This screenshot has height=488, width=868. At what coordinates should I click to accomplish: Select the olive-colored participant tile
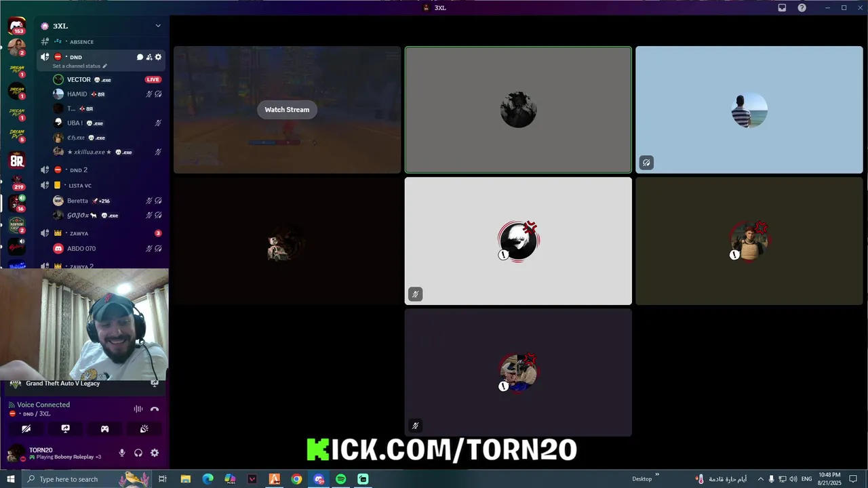[x=749, y=241]
